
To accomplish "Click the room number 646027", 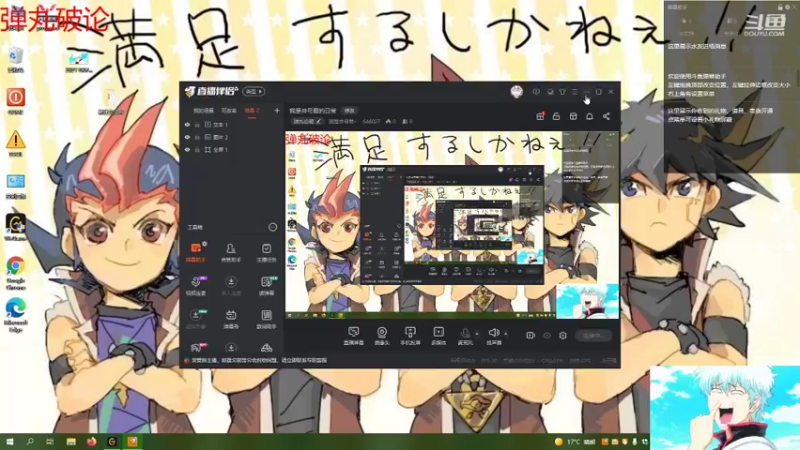I will pos(371,121).
